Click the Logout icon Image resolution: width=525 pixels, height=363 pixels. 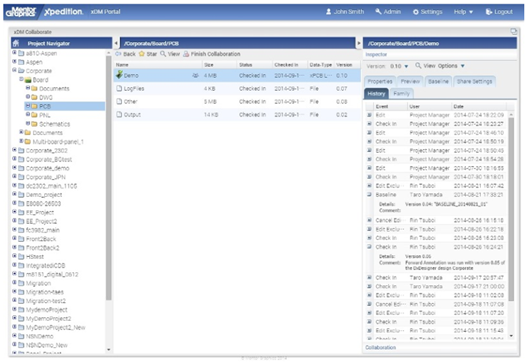click(489, 12)
